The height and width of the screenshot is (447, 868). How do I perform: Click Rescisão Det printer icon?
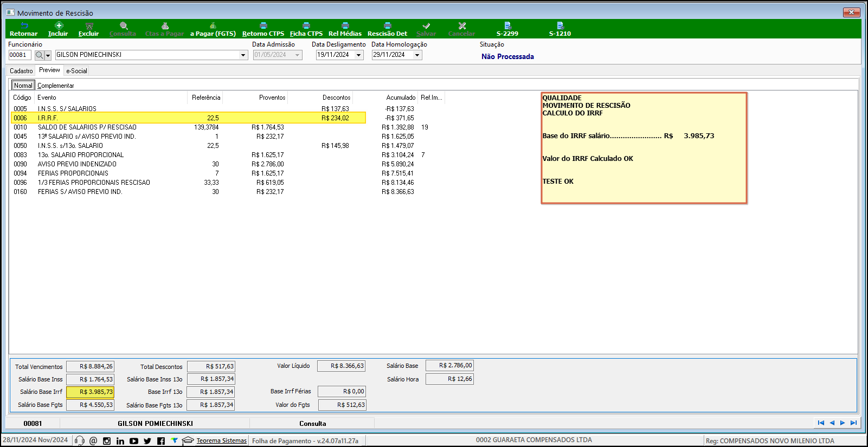pyautogui.click(x=388, y=25)
